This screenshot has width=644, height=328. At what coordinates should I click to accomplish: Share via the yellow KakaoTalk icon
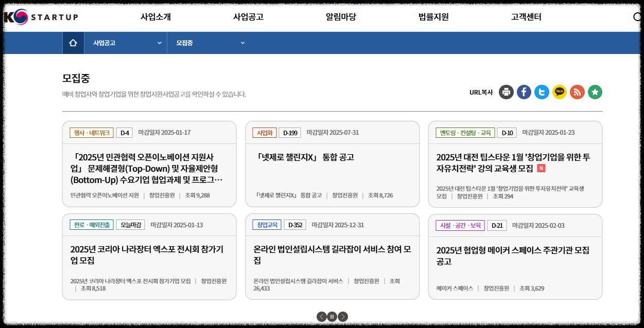(559, 92)
